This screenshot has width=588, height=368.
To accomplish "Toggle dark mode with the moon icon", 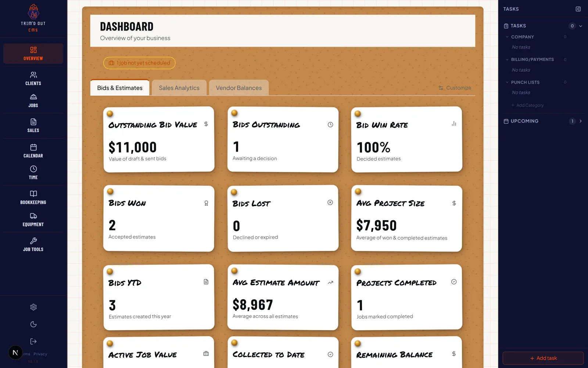I will click(x=33, y=324).
